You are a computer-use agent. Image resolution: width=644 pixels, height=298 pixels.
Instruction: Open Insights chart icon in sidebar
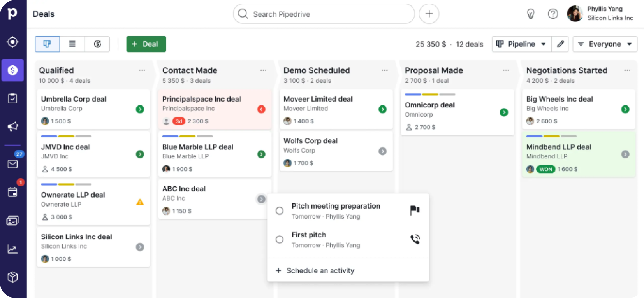[12, 249]
